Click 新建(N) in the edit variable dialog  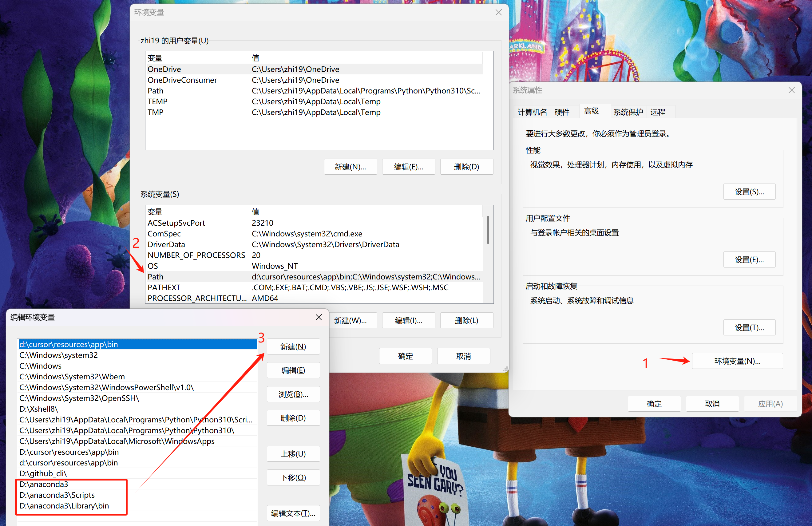click(x=293, y=346)
